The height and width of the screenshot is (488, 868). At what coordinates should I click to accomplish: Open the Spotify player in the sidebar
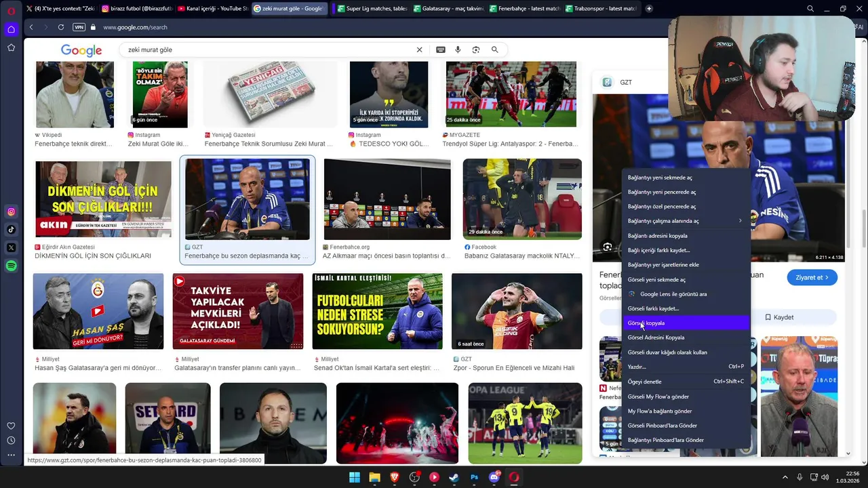[x=11, y=266]
